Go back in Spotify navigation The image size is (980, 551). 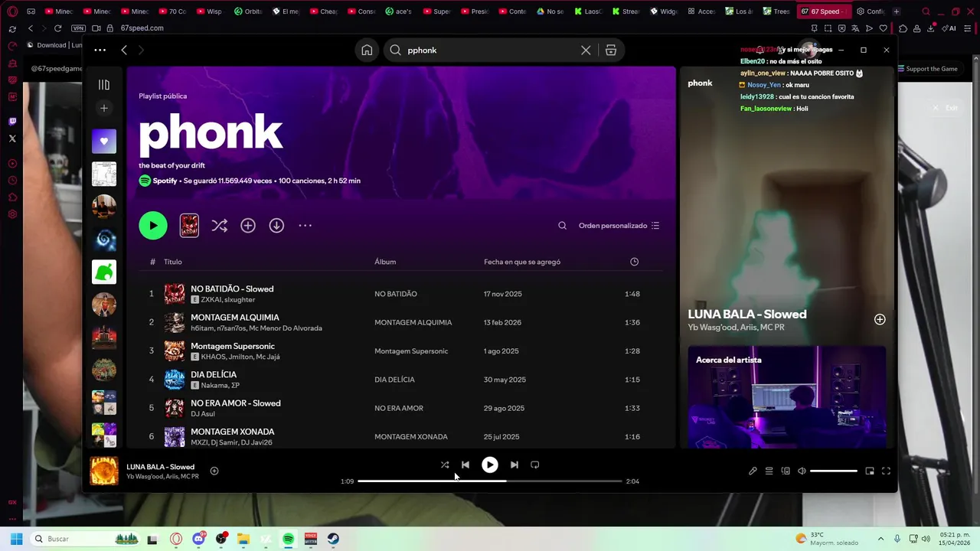(x=124, y=50)
